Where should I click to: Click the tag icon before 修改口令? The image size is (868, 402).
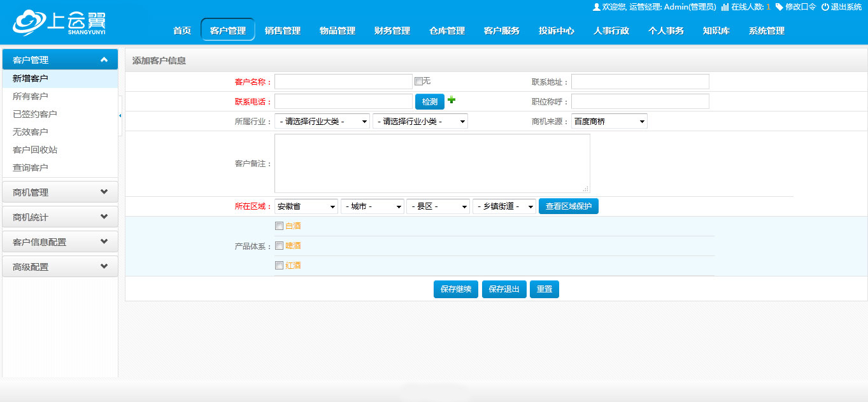(x=779, y=7)
